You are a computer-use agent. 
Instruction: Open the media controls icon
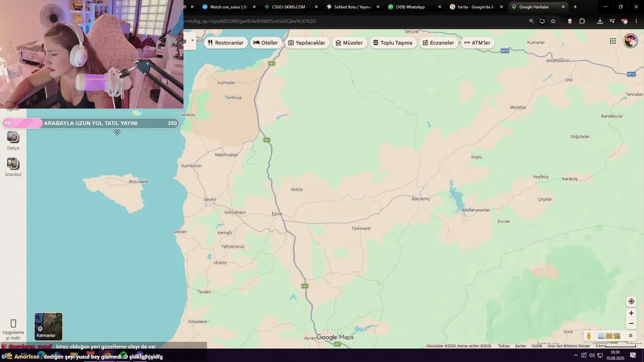612,21
